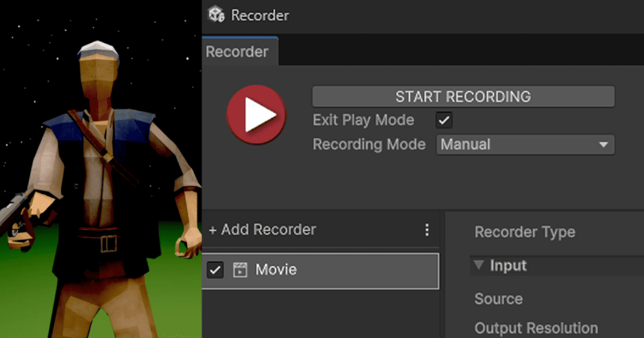Click the Movie recorder film icon
Viewport: 644px width, 338px height.
click(x=240, y=270)
